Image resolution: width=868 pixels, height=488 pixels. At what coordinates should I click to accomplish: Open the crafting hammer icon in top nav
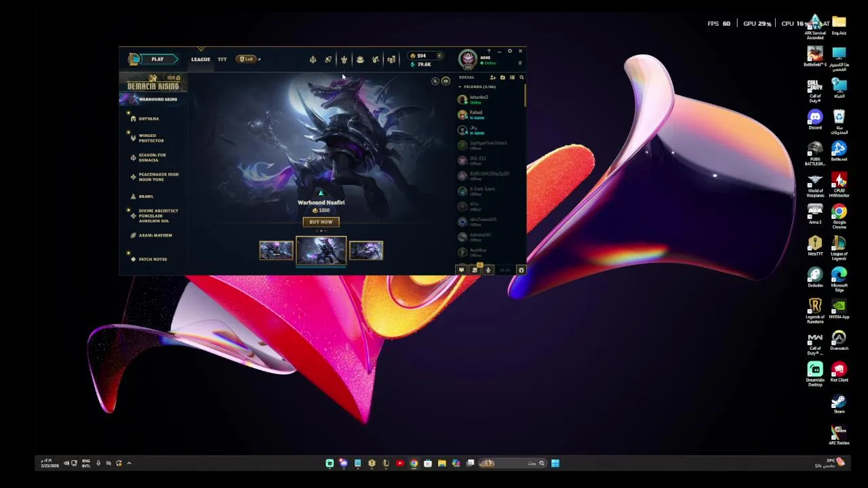pos(375,60)
